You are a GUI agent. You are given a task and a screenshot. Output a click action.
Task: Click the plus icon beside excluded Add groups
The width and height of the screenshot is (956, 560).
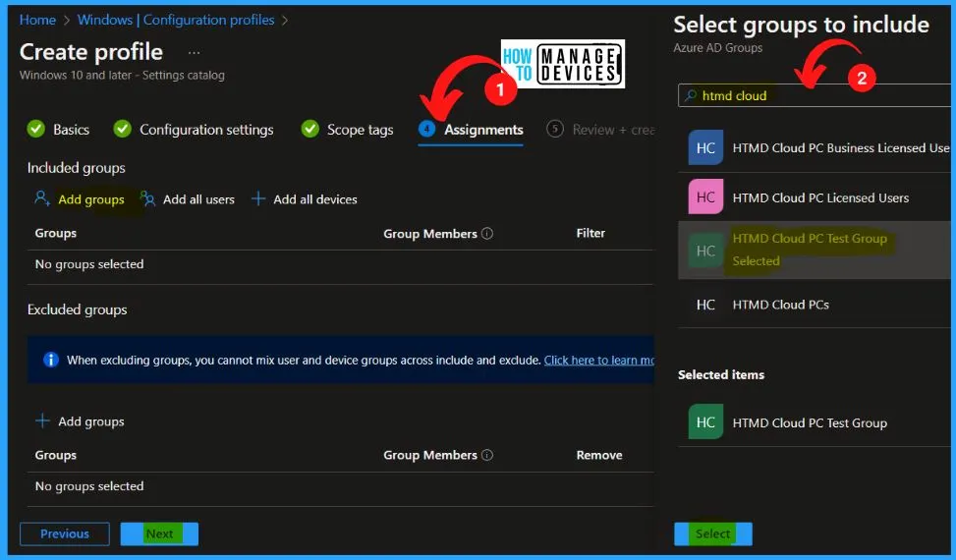(x=42, y=421)
